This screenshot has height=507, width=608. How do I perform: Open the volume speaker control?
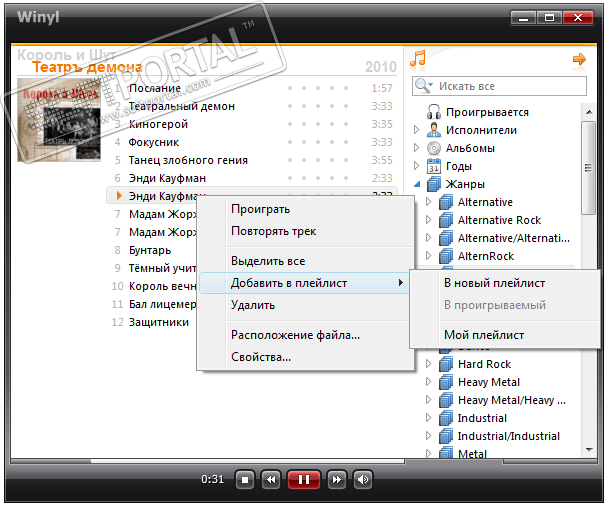click(363, 480)
